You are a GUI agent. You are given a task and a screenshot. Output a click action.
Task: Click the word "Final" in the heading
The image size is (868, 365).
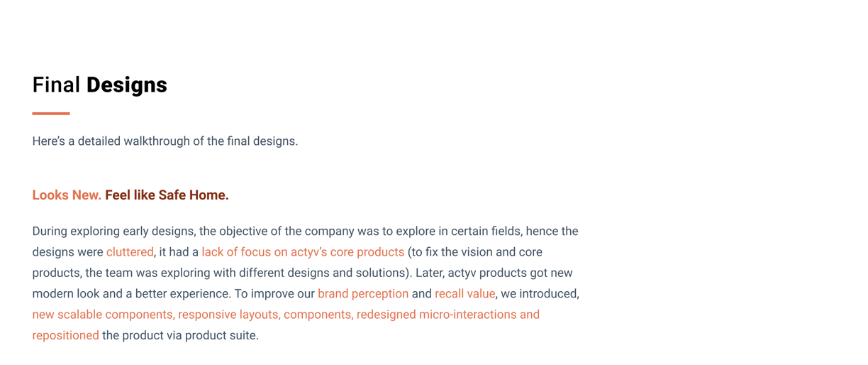click(x=56, y=85)
